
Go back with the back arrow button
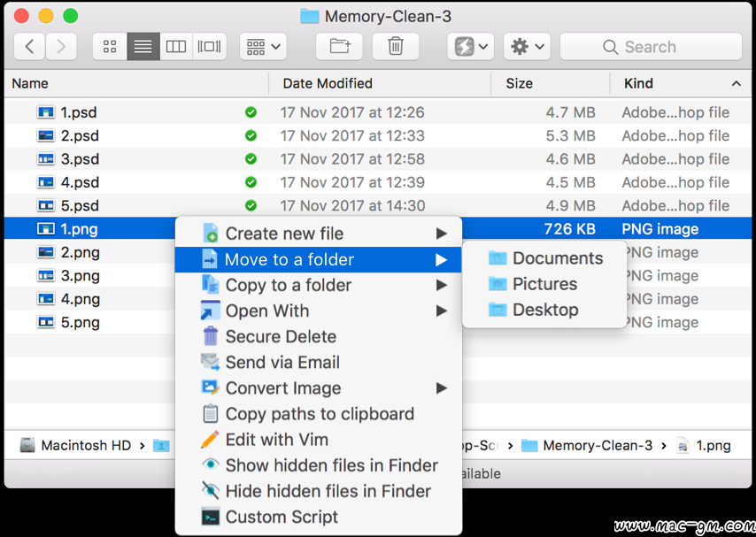pyautogui.click(x=30, y=47)
